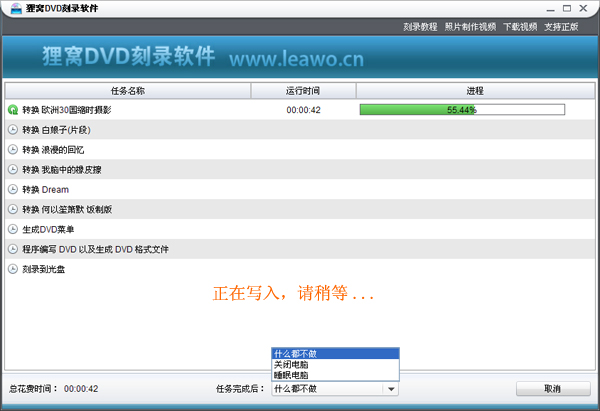Click the 任务名称 column header
The image size is (600, 411).
click(128, 91)
